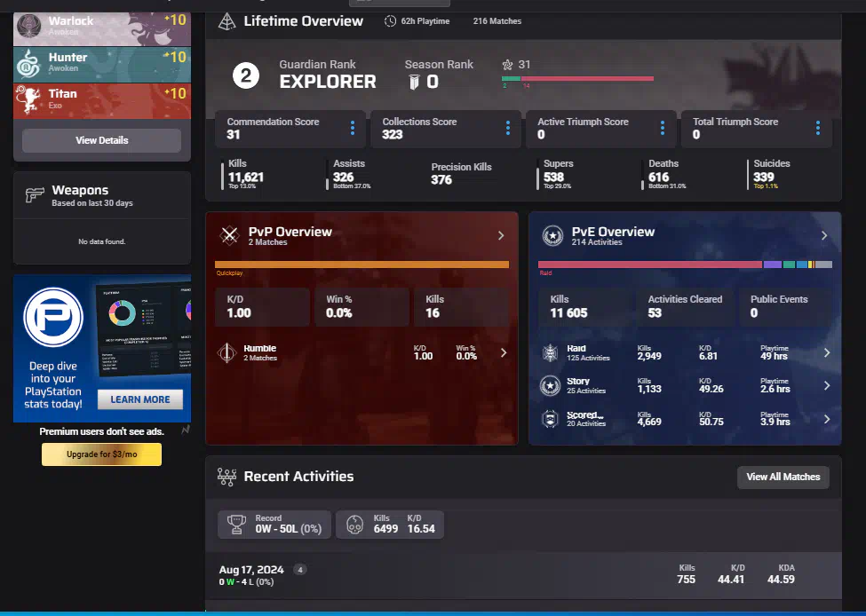Click the Rumble mode icon
Image resolution: width=866 pixels, height=616 pixels.
pyautogui.click(x=227, y=352)
